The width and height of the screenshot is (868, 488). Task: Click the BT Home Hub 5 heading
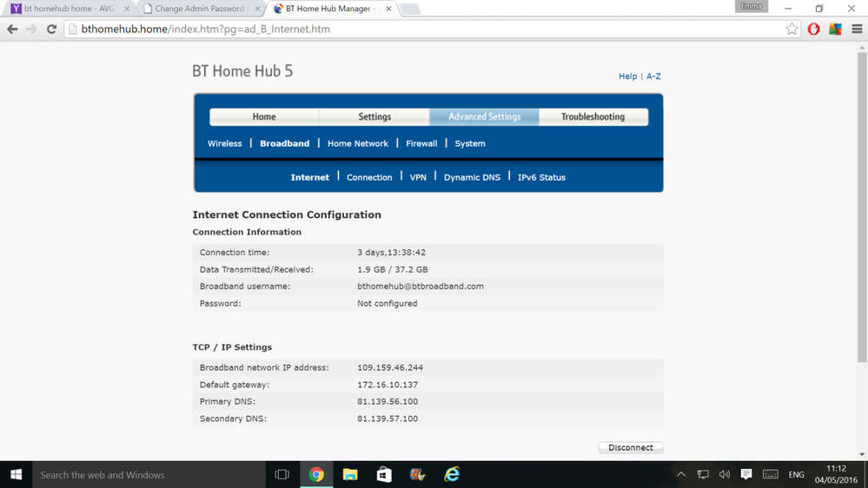[242, 71]
